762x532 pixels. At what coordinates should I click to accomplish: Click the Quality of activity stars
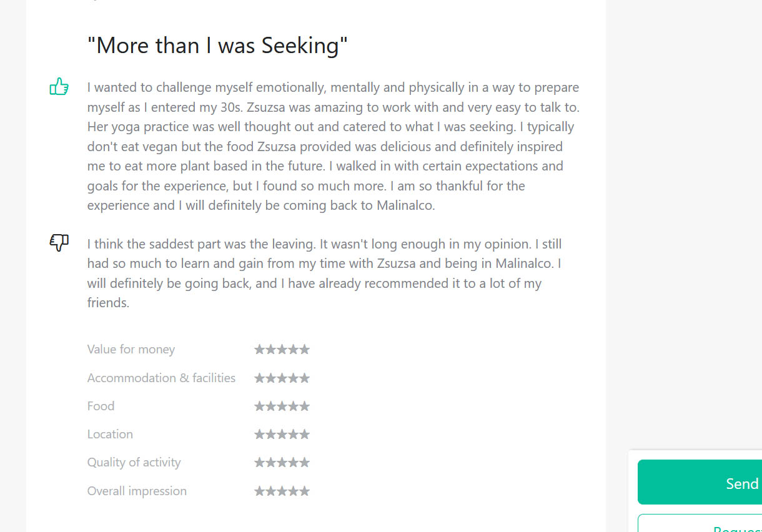282,463
